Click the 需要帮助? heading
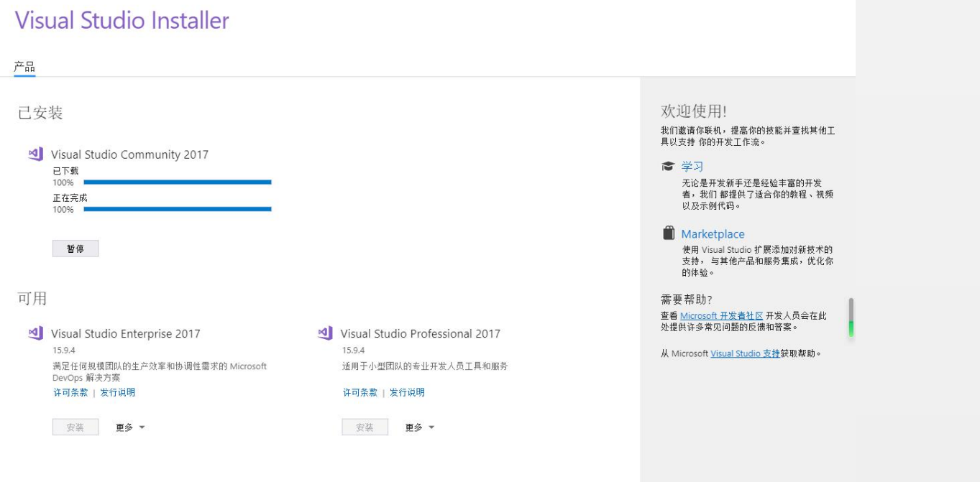This screenshot has width=980, height=482. [687, 299]
